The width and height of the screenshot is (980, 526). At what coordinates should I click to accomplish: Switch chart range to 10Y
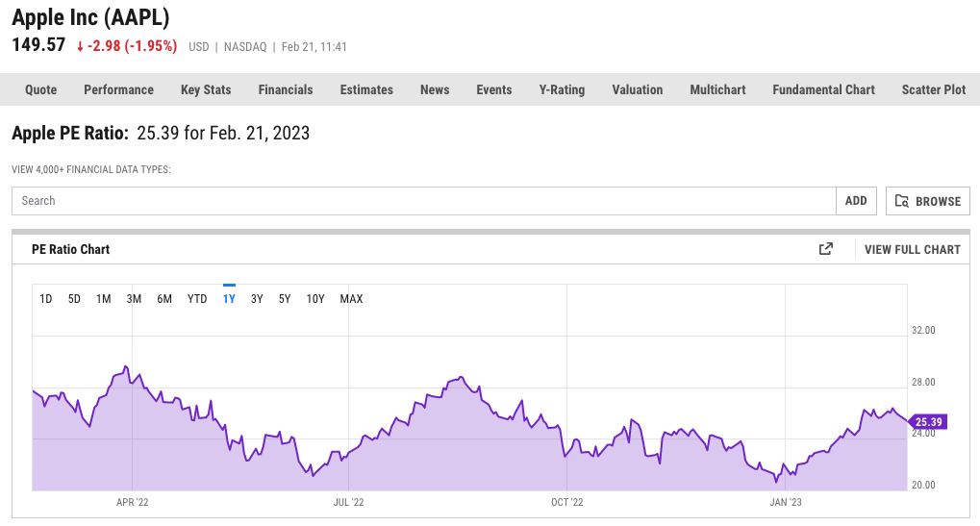[315, 299]
